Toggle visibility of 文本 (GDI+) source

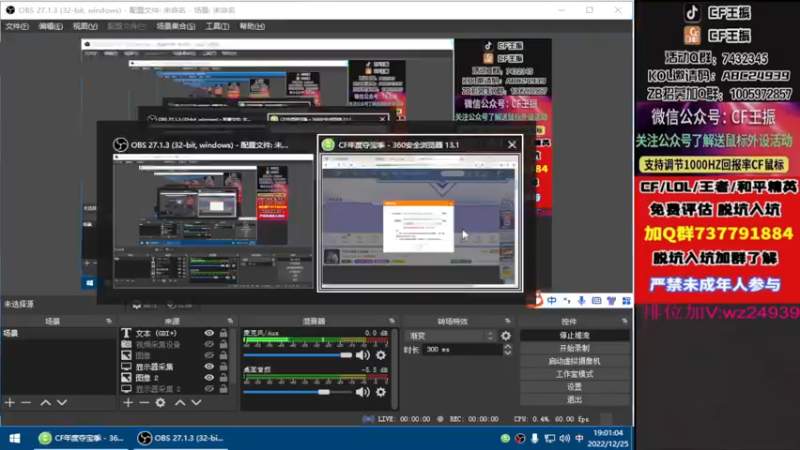coord(209,333)
